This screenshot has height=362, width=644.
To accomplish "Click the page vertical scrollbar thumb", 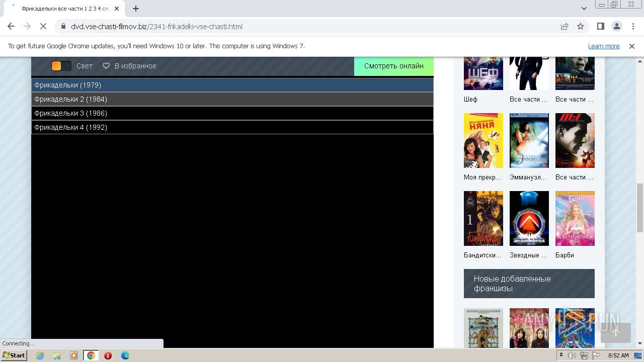I will click(x=640, y=208).
